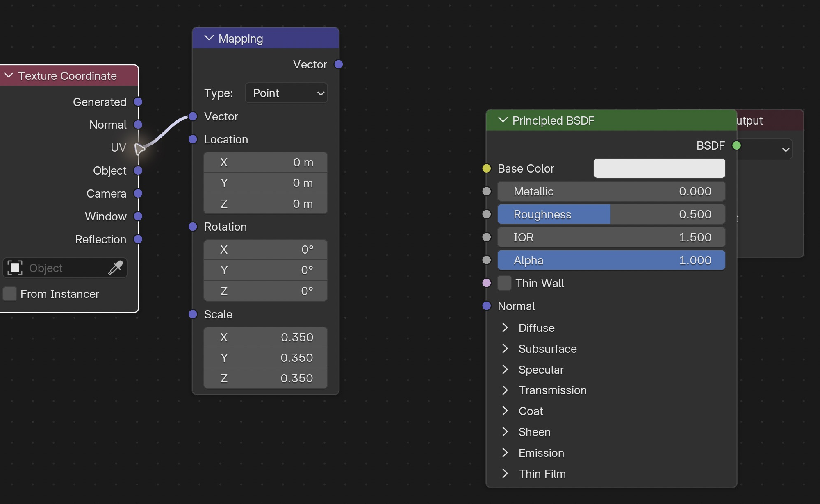Expand the Transmission panel

click(505, 390)
